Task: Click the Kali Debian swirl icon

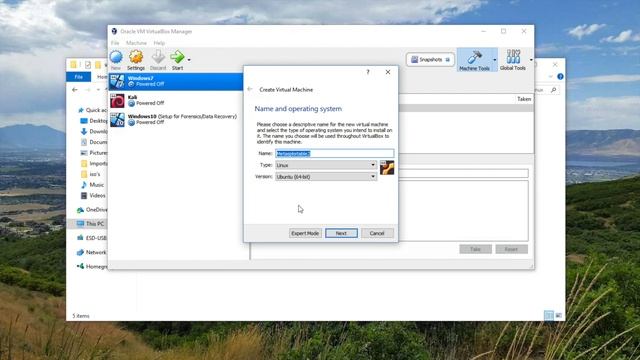Action: [118, 101]
